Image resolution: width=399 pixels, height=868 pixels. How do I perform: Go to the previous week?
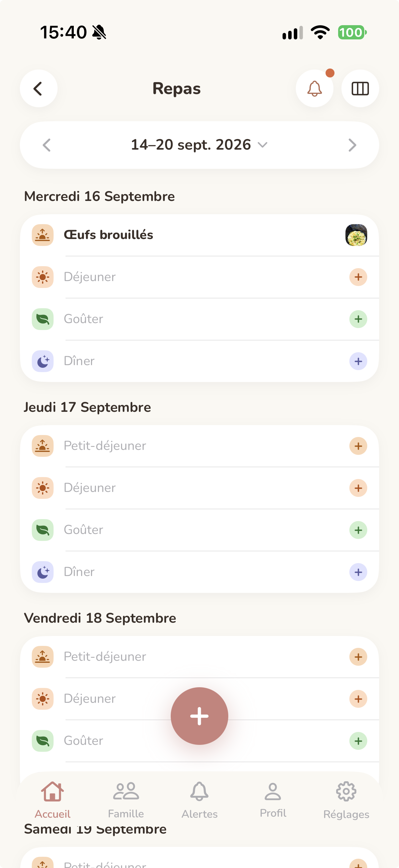(47, 145)
